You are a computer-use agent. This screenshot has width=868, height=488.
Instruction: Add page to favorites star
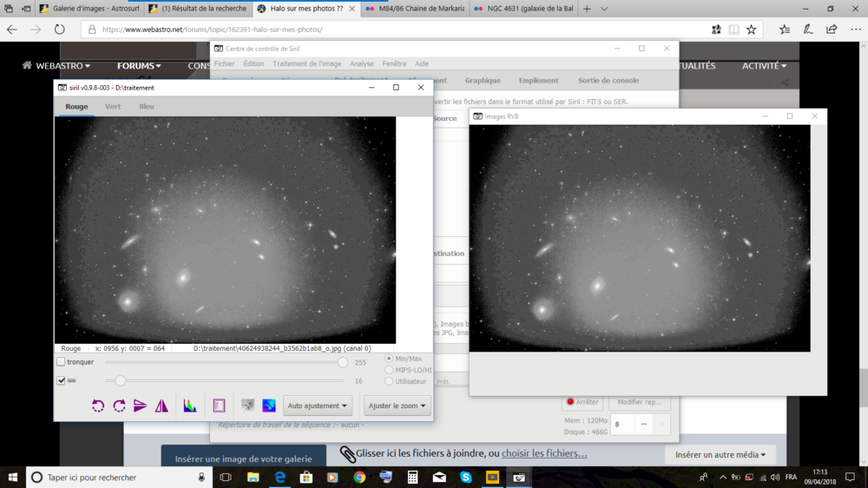point(751,30)
